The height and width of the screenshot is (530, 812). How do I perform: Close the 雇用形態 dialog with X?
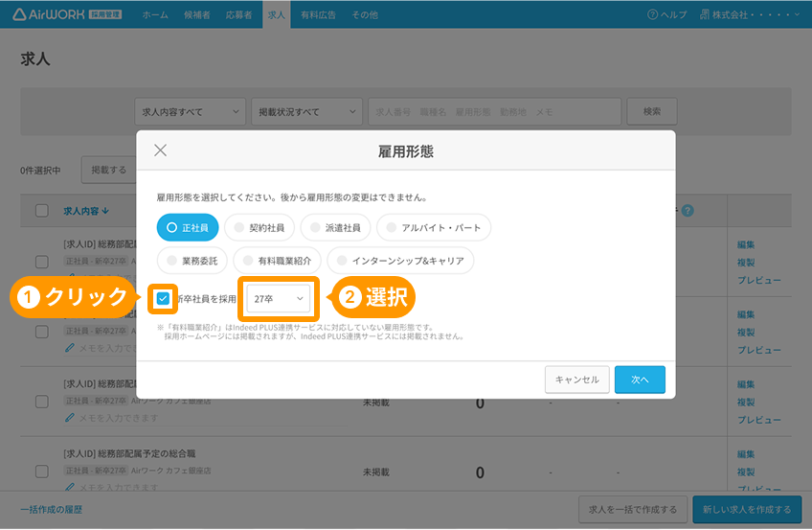[x=161, y=150]
